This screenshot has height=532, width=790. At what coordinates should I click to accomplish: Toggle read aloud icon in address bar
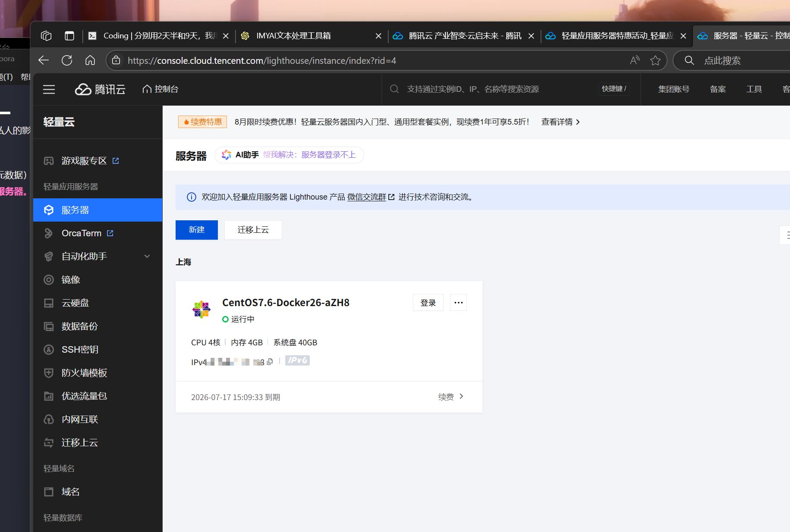pyautogui.click(x=635, y=60)
